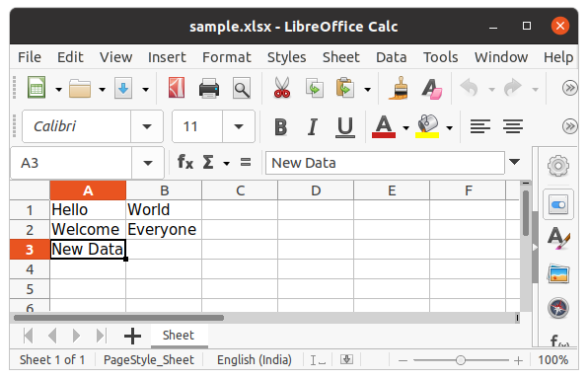Open the Edit menu
The height and width of the screenshot is (379, 588).
(70, 57)
